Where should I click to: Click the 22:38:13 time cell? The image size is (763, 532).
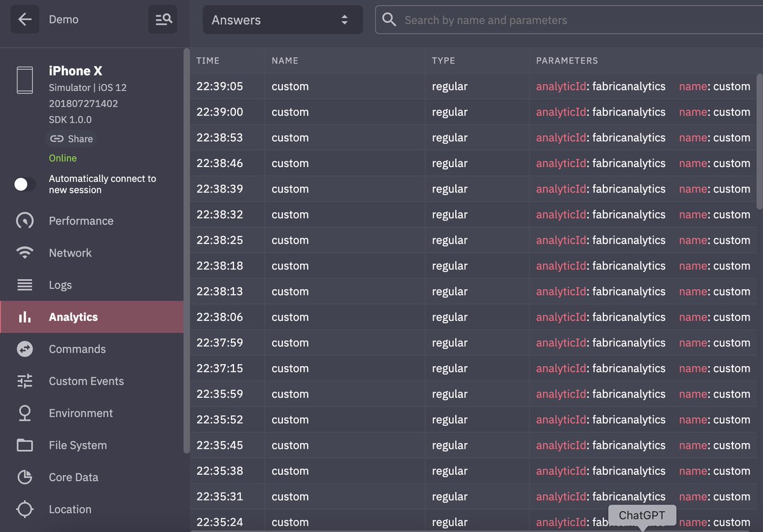pos(219,291)
